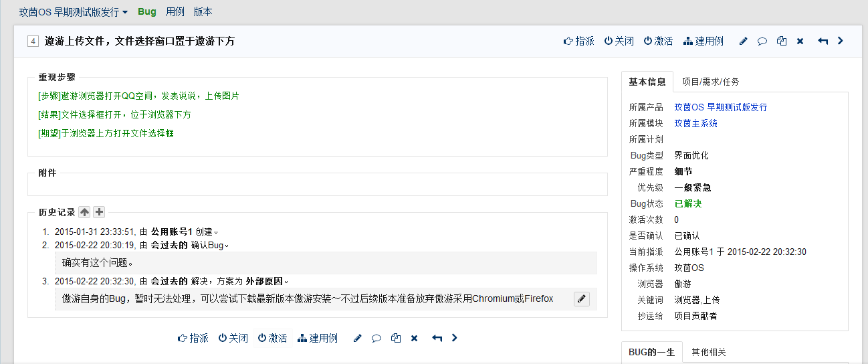
Task: Expand details of the 确认Bug history entry
Action: tap(227, 246)
